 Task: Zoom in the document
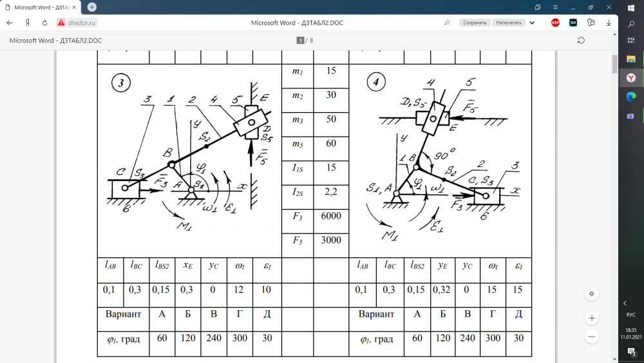click(x=591, y=319)
